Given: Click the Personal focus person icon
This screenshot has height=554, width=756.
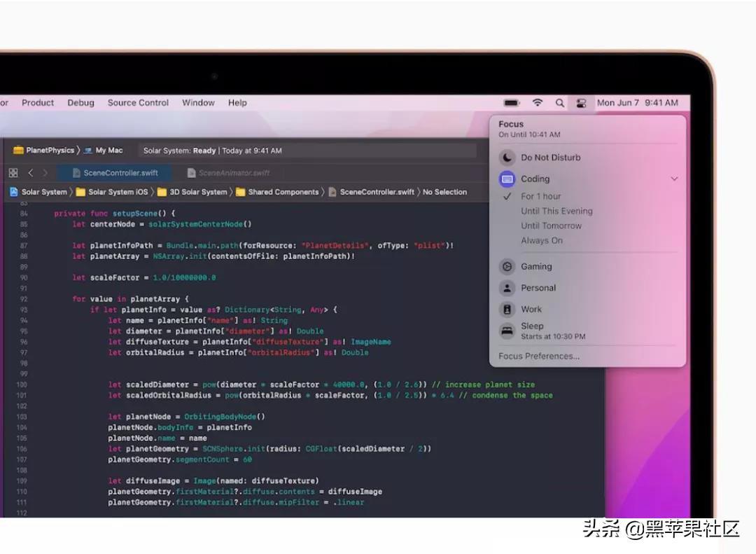Looking at the screenshot, I should (x=507, y=288).
